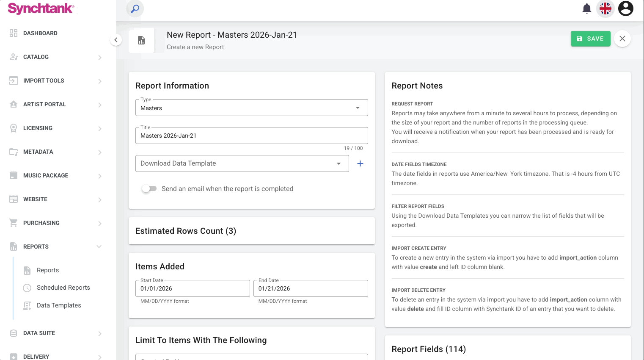644x360 pixels.
Task: Open the Type dropdown showing Masters
Action: 251,108
